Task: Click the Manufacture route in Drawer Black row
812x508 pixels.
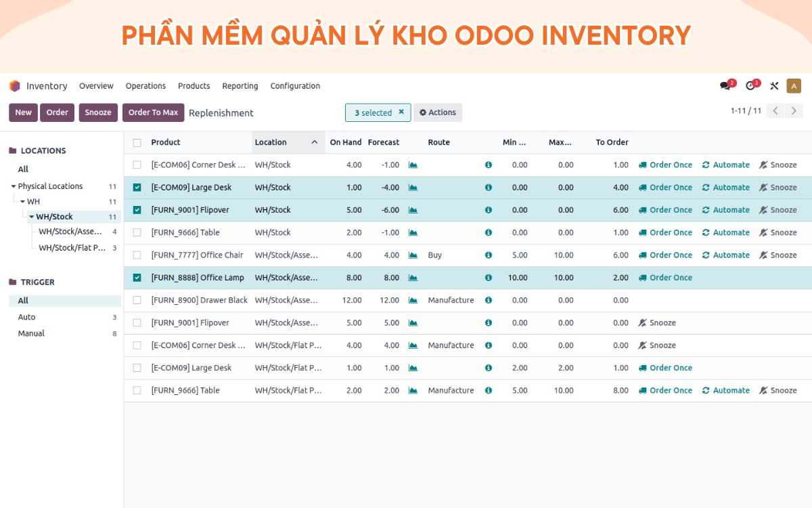Action: click(x=451, y=300)
